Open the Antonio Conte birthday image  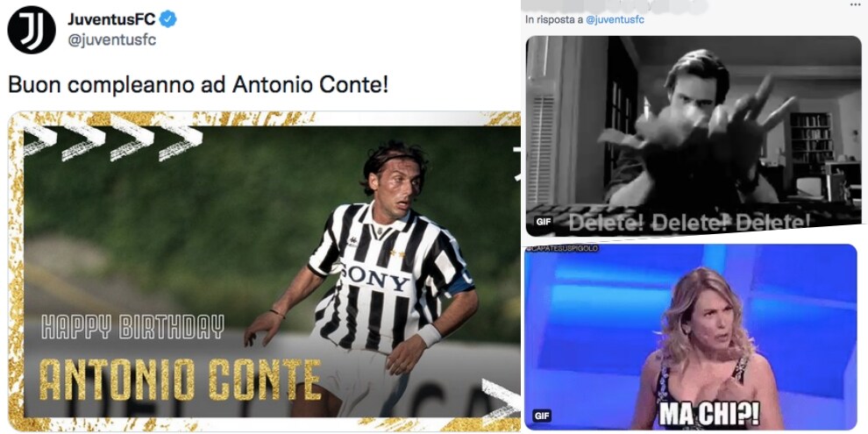point(265,271)
